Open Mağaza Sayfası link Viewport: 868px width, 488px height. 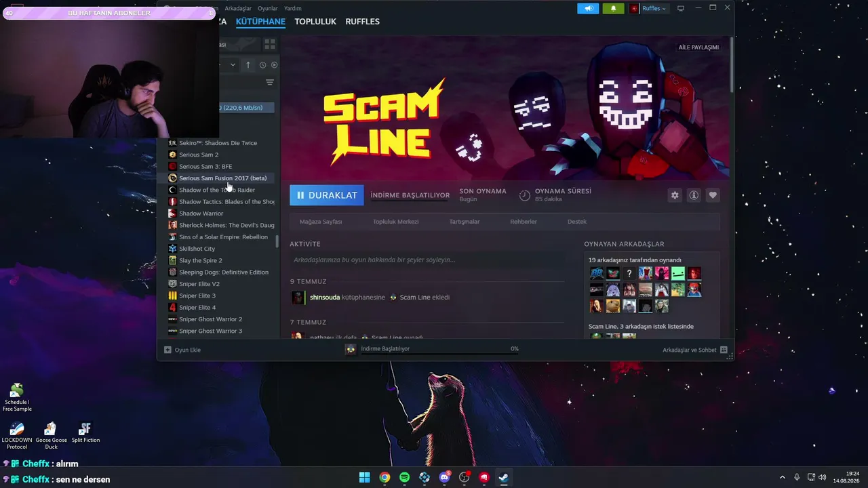[321, 222]
